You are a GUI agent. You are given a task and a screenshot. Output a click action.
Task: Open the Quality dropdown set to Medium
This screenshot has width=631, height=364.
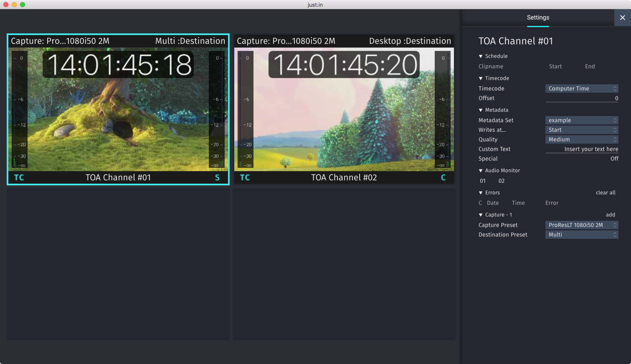[x=582, y=139]
